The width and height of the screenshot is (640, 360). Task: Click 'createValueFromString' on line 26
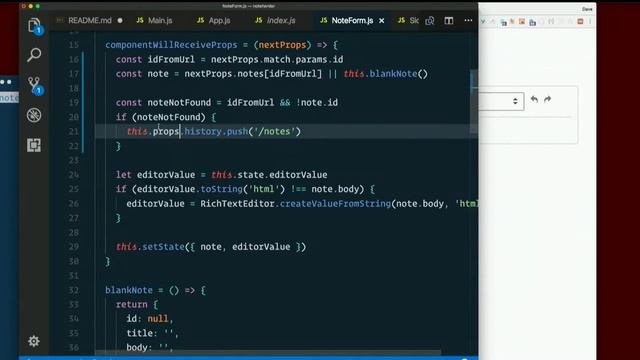tap(335, 204)
